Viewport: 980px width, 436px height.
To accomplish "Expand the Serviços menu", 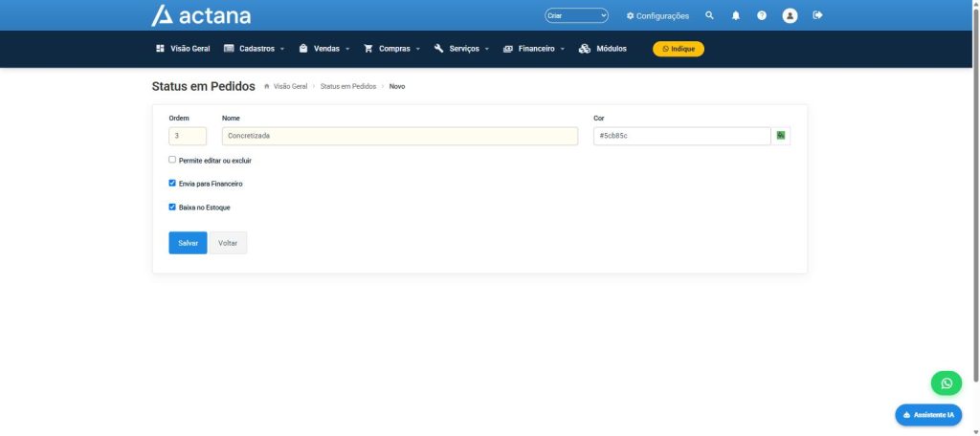I will point(461,49).
